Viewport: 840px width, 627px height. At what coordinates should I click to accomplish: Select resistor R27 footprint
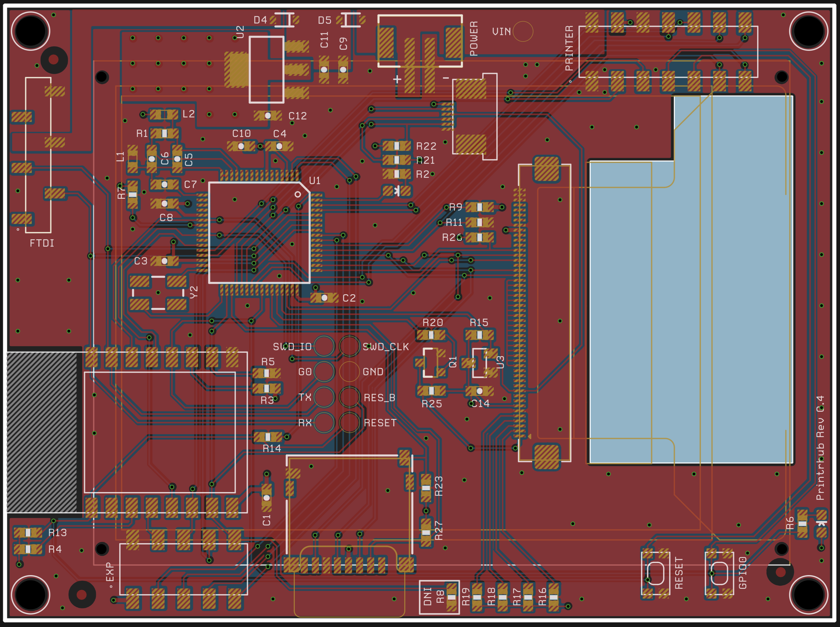coord(426,533)
